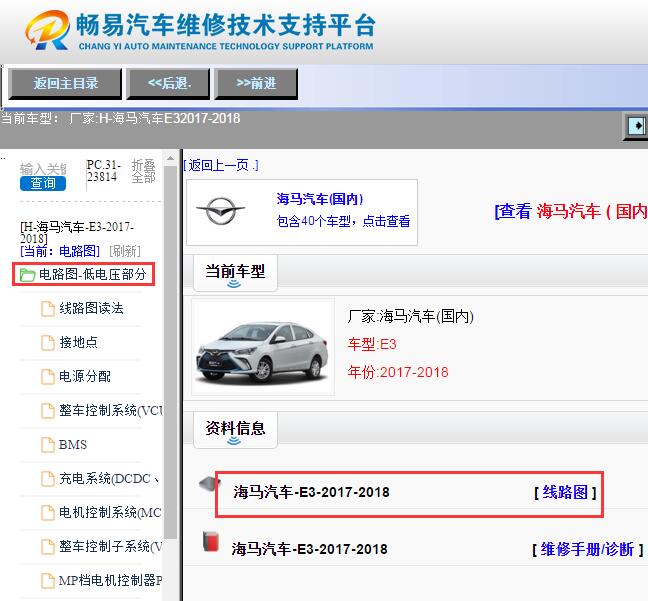The height and width of the screenshot is (601, 648).
Task: Click document icon next to 接地点
Action: pyautogui.click(x=48, y=343)
